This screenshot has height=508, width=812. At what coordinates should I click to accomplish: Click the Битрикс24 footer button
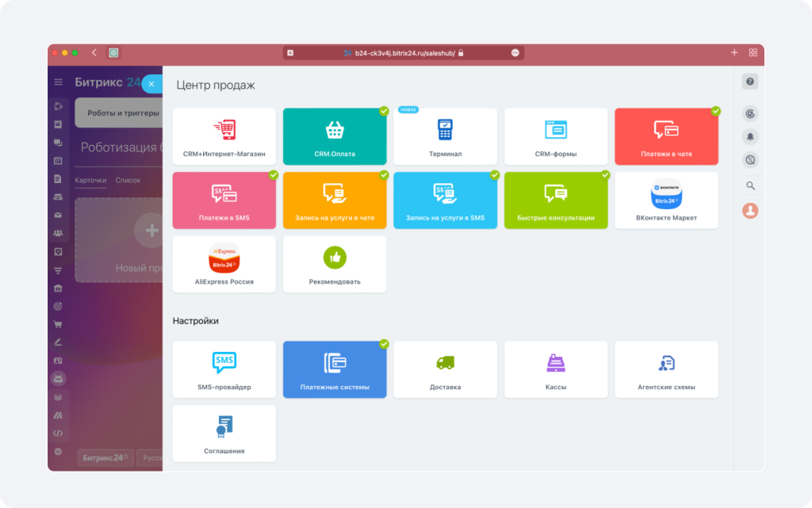point(105,458)
